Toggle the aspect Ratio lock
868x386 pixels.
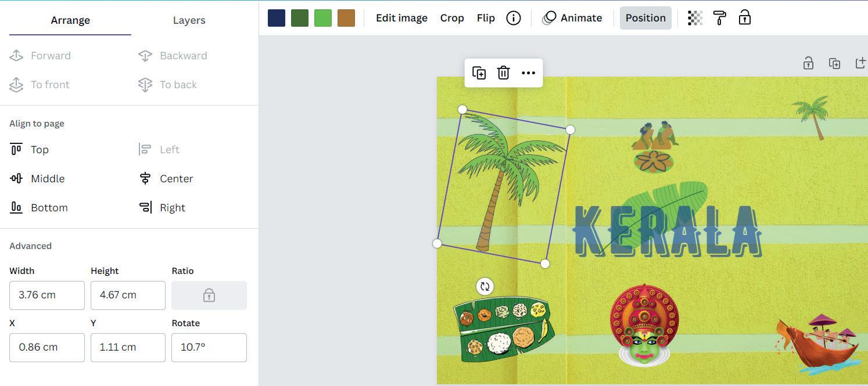(209, 295)
